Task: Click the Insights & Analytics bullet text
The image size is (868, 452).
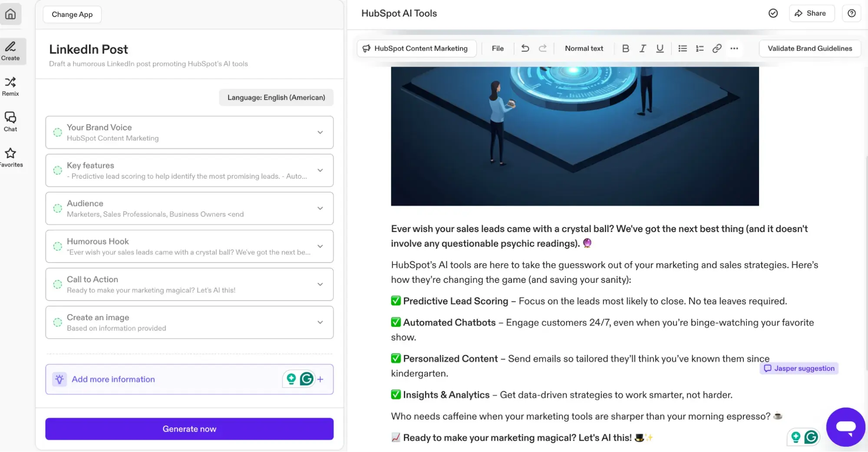Action: 561,395
